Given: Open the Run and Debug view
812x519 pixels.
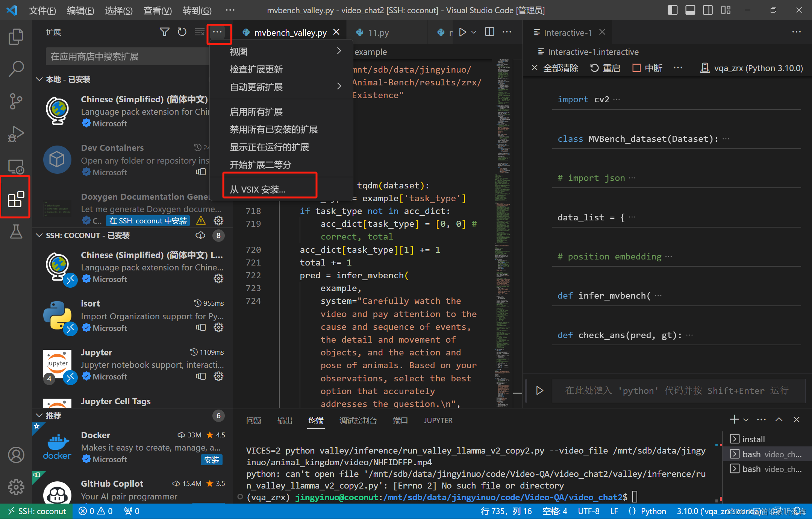Looking at the screenshot, I should click(x=16, y=134).
